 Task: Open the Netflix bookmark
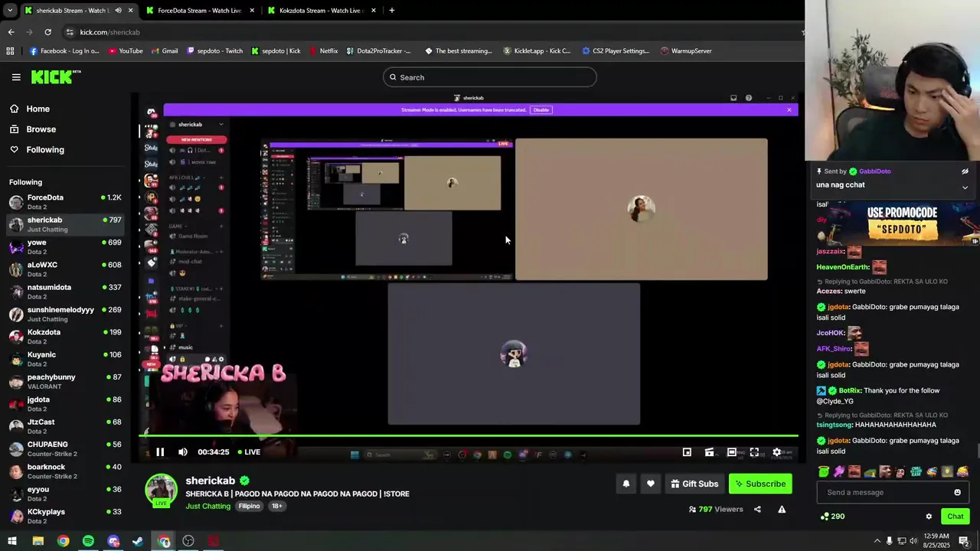click(x=323, y=51)
